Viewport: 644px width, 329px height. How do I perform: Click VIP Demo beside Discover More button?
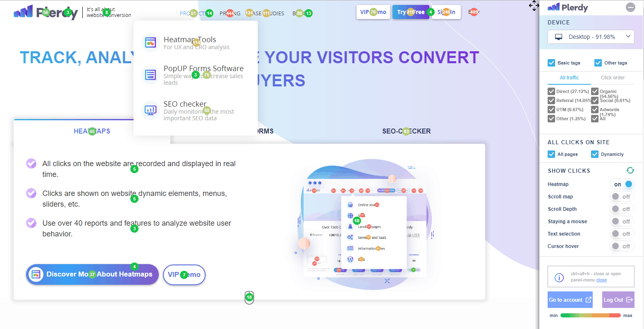pyautogui.click(x=184, y=275)
